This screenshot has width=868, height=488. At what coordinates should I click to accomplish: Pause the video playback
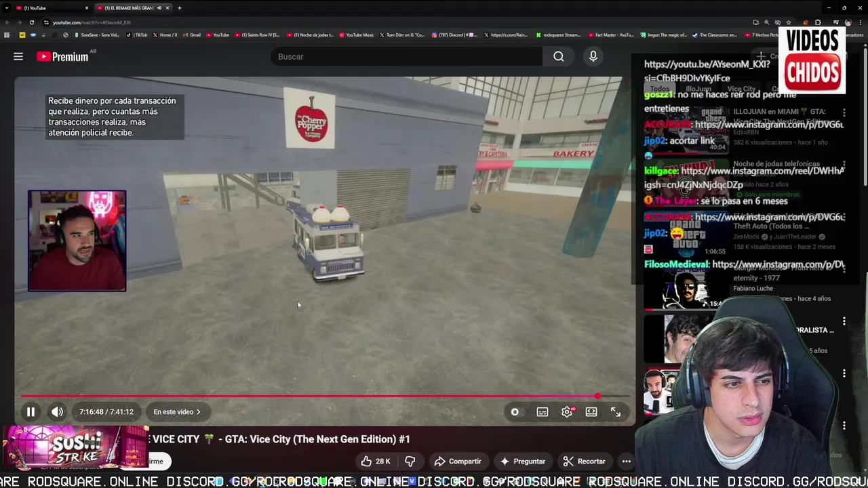coord(31,411)
